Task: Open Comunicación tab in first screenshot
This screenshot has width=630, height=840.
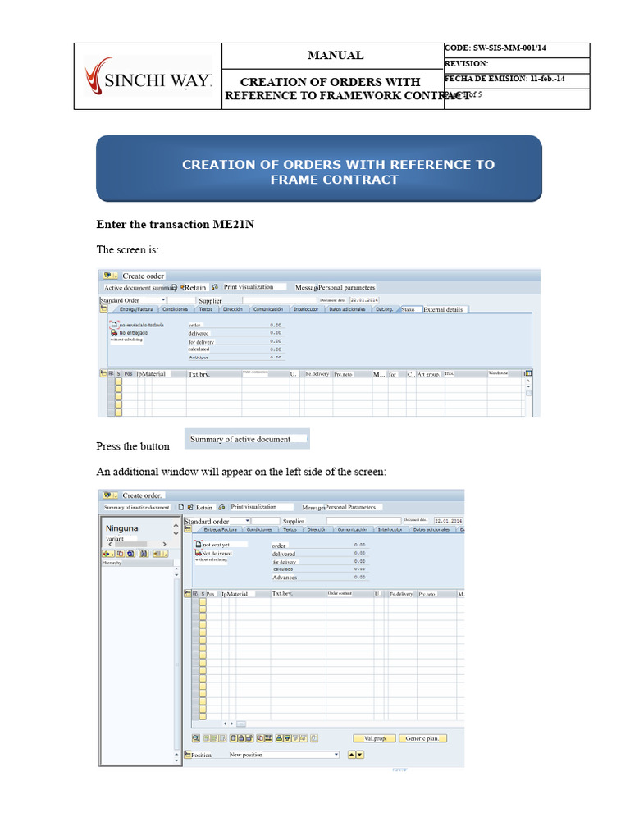Action: pyautogui.click(x=268, y=309)
